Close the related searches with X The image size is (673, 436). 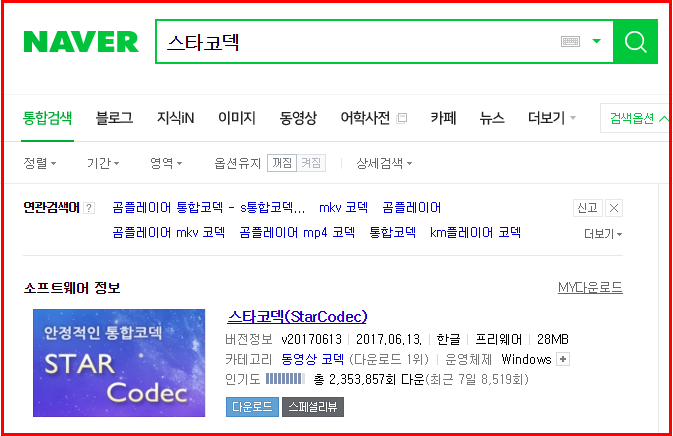click(614, 208)
